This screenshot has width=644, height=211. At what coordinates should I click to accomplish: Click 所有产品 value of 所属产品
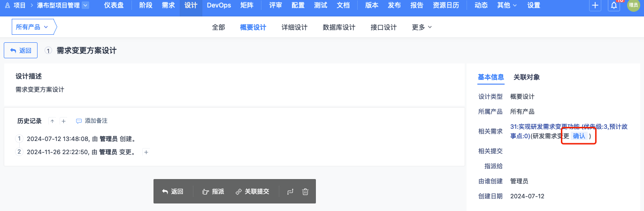click(522, 111)
